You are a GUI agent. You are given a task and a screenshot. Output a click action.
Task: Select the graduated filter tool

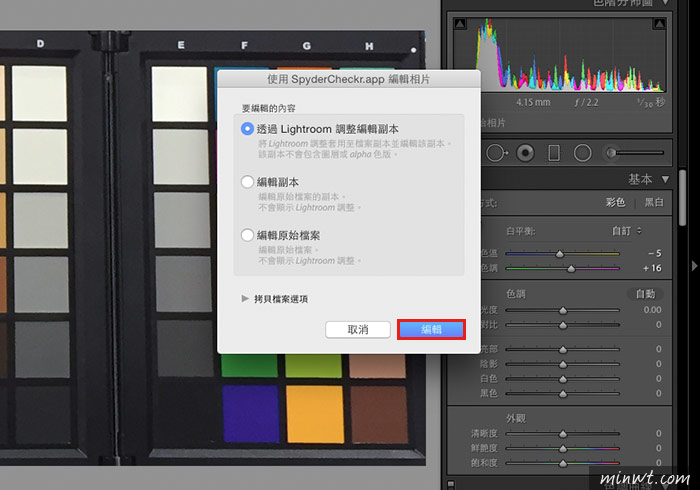coord(554,153)
